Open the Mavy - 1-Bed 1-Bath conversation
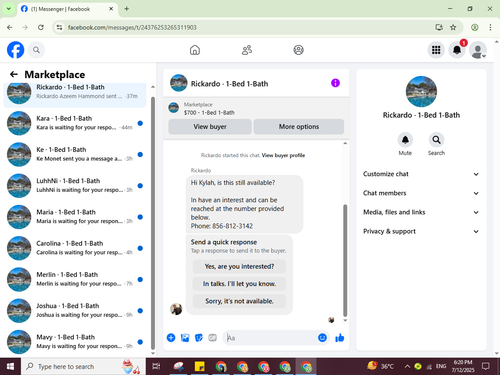The height and width of the screenshot is (375, 500). coord(75,342)
